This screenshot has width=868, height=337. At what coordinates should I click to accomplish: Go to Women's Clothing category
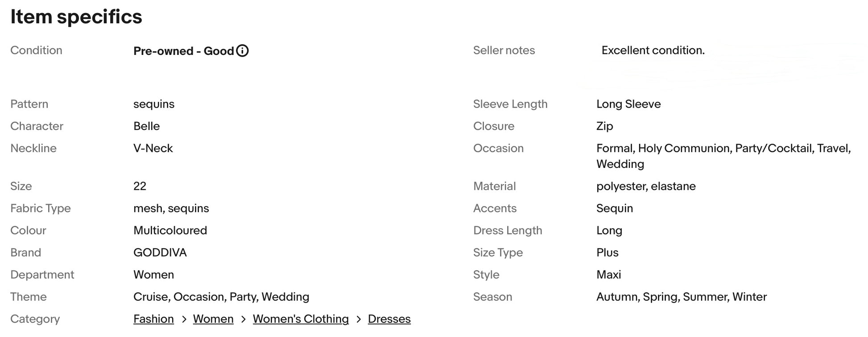(301, 319)
